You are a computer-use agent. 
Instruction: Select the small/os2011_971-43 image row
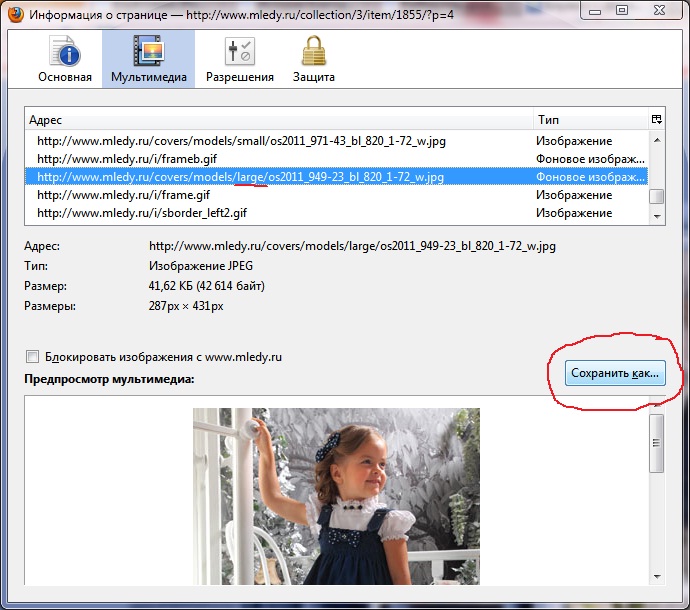pyautogui.click(x=336, y=141)
